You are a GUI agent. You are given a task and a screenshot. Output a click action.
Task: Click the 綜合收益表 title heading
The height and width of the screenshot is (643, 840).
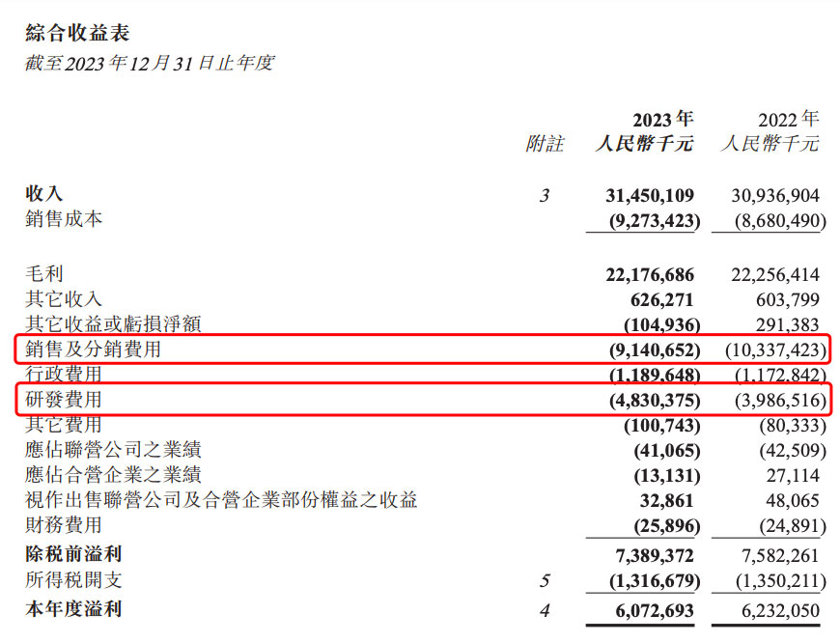point(76,34)
